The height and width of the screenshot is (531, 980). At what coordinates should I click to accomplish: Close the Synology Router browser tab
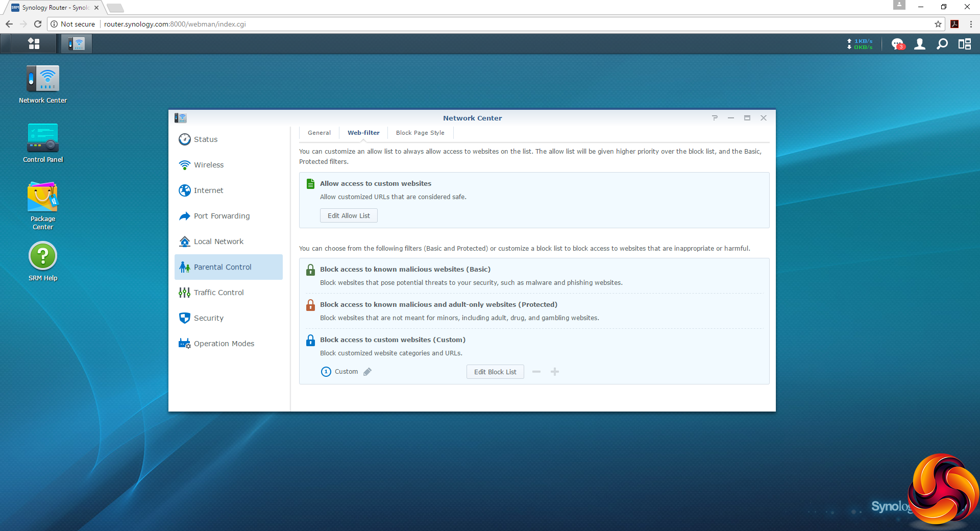click(96, 8)
